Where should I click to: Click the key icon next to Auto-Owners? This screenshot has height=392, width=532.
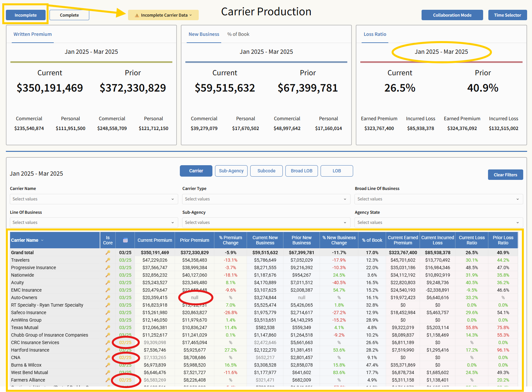click(108, 298)
